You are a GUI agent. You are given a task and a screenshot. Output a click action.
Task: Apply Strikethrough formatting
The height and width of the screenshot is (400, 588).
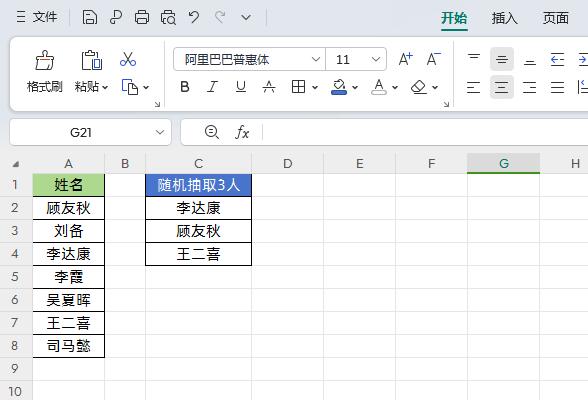click(x=269, y=87)
